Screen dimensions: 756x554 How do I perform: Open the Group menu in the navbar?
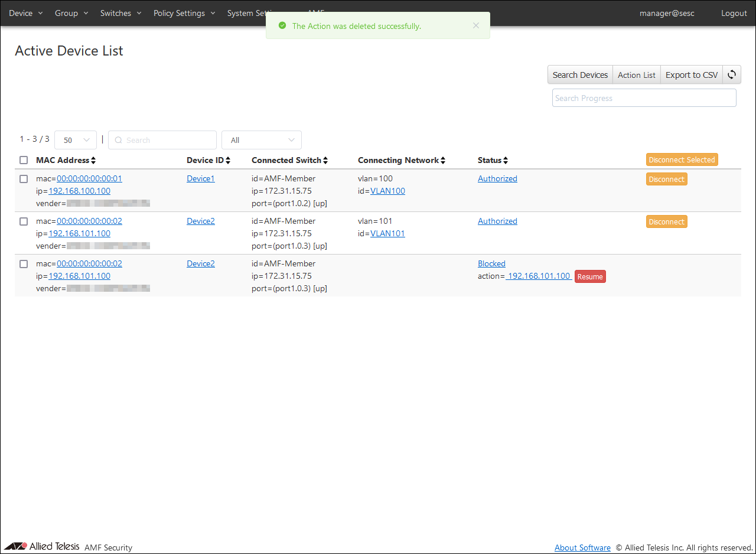point(71,13)
